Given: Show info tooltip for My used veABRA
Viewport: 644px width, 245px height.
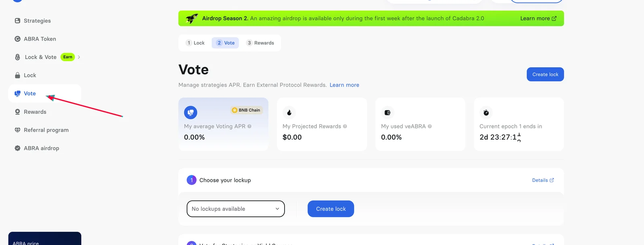Looking at the screenshot, I should coord(430,126).
